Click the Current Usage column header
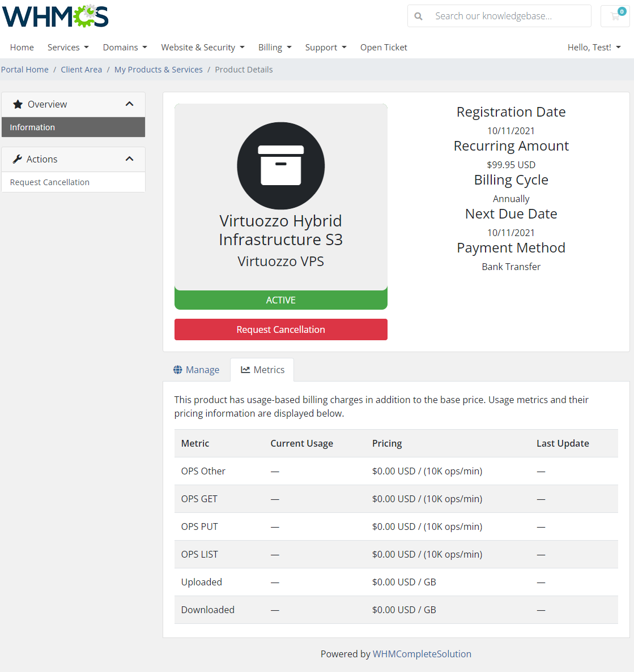The height and width of the screenshot is (672, 634). 301,443
